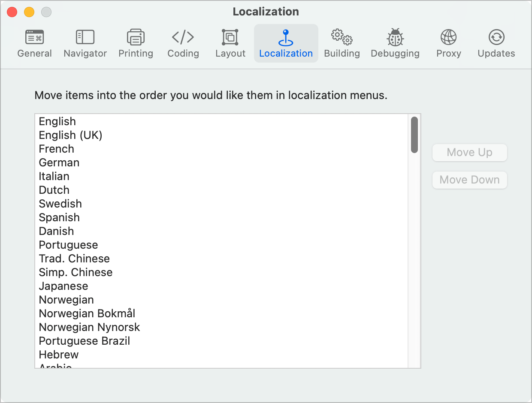This screenshot has height=403, width=532.
Task: Click the yellow minimize window button
Action: coord(29,12)
